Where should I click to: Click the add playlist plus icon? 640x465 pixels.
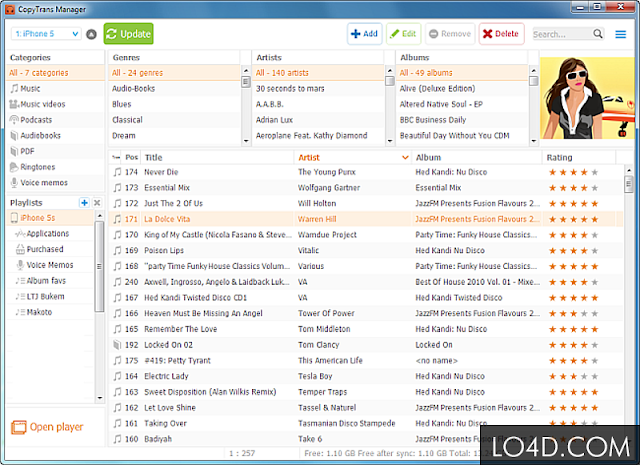point(84,202)
